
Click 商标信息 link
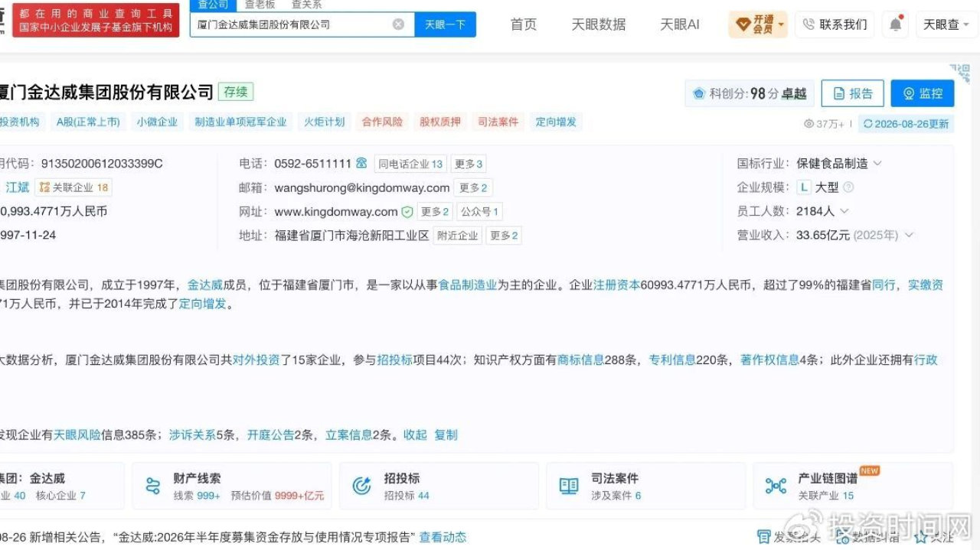tap(580, 360)
